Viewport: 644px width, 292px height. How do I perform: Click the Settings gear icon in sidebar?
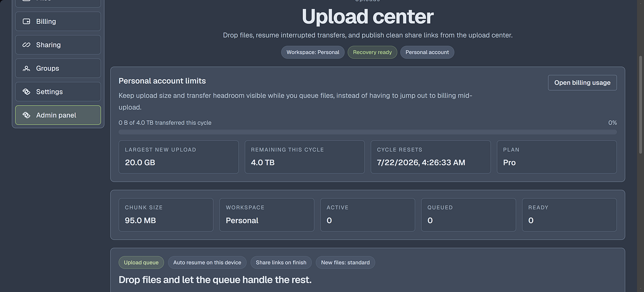pos(27,91)
